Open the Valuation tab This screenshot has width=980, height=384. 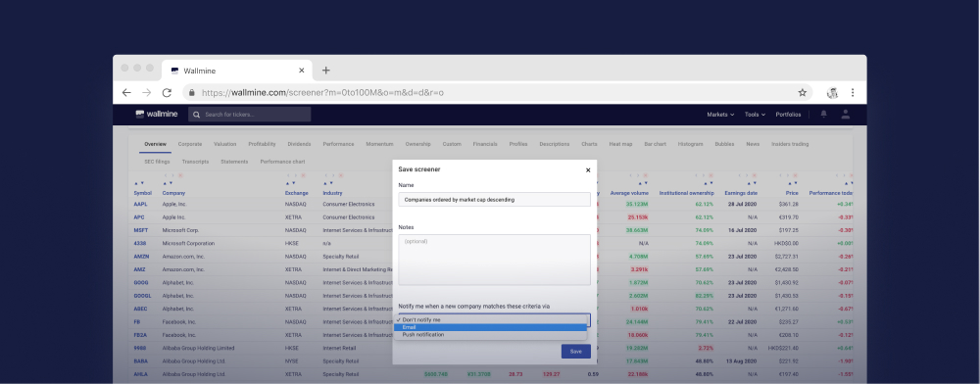[x=225, y=144]
